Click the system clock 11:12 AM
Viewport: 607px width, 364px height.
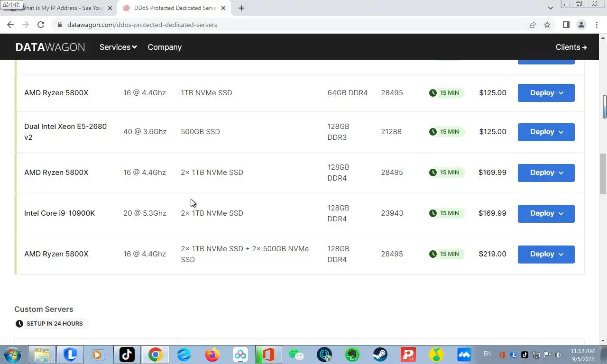[x=583, y=351]
